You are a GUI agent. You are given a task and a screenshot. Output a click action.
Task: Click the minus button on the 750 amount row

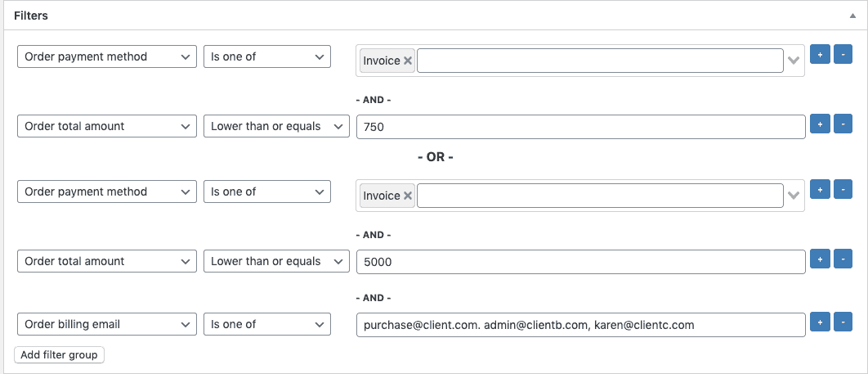pyautogui.click(x=843, y=124)
